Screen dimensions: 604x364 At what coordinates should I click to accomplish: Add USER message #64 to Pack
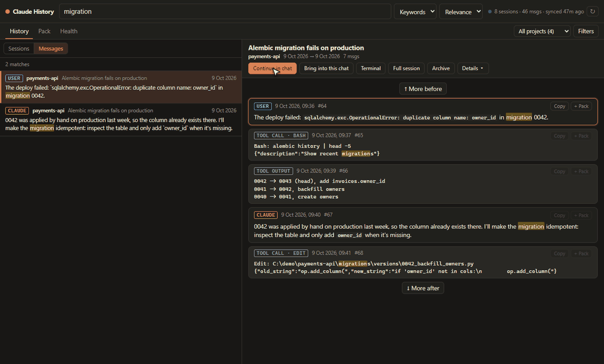[581, 106]
